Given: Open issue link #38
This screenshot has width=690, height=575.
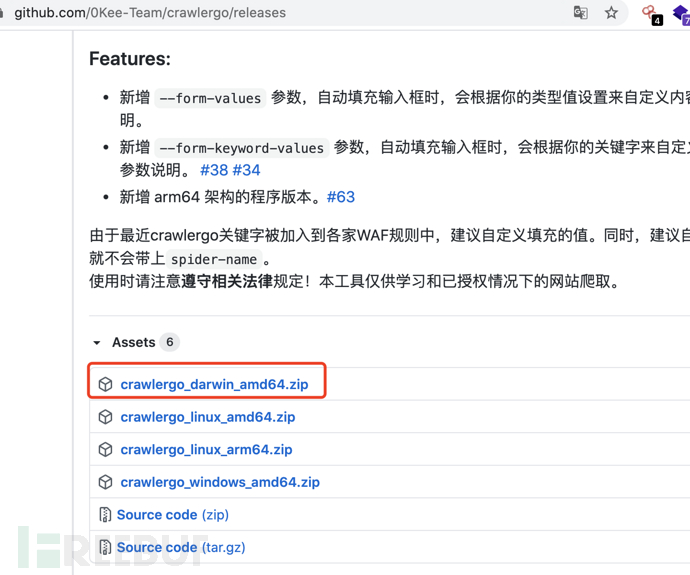Looking at the screenshot, I should (x=214, y=170).
